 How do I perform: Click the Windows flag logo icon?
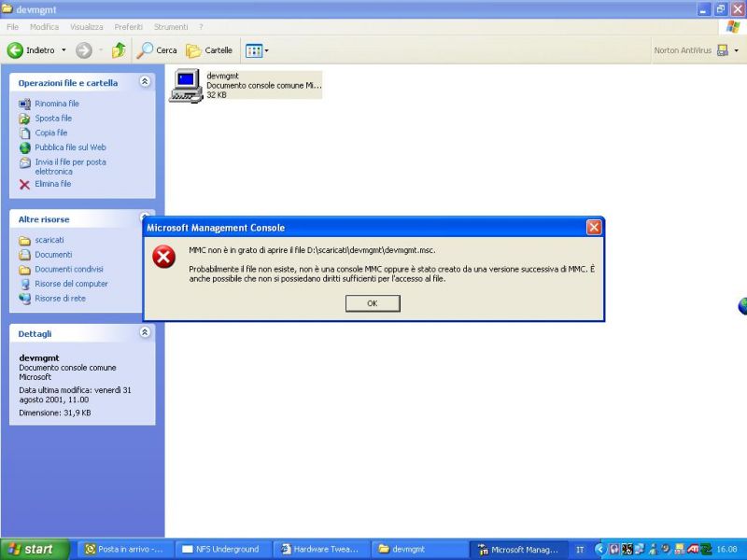tap(733, 27)
